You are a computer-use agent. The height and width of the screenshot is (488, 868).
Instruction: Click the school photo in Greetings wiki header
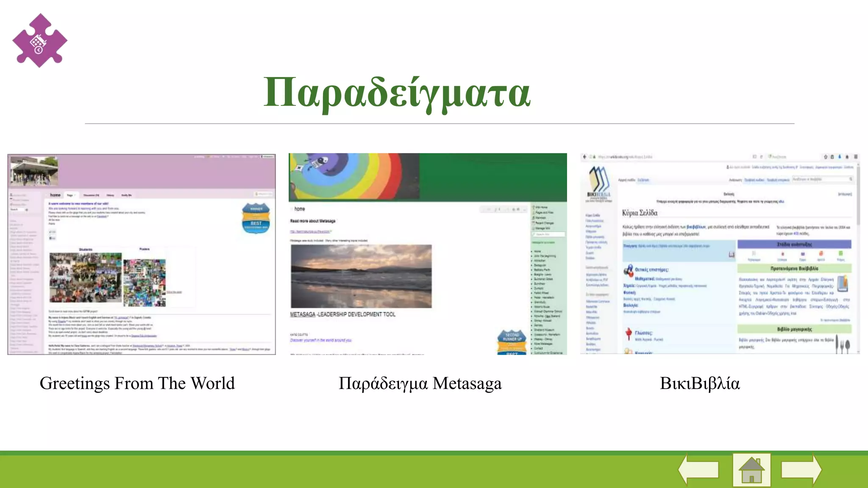click(34, 171)
